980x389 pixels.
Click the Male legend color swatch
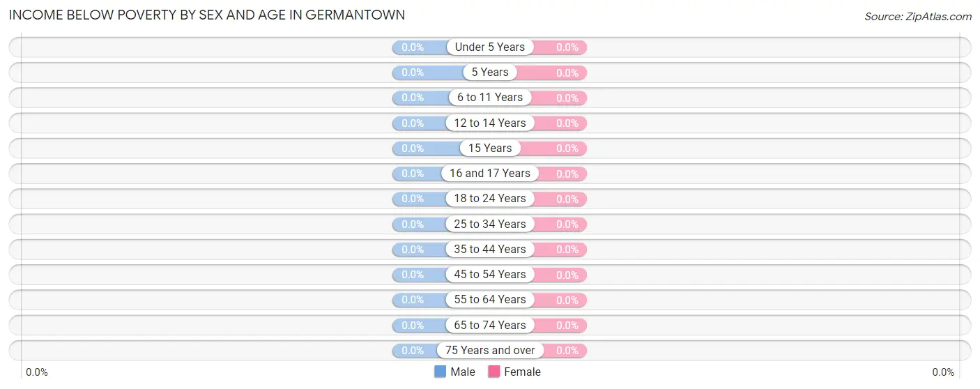(x=440, y=372)
